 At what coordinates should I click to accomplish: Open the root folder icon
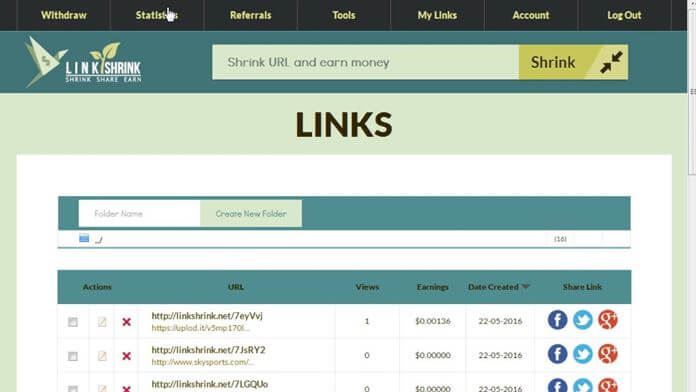84,238
